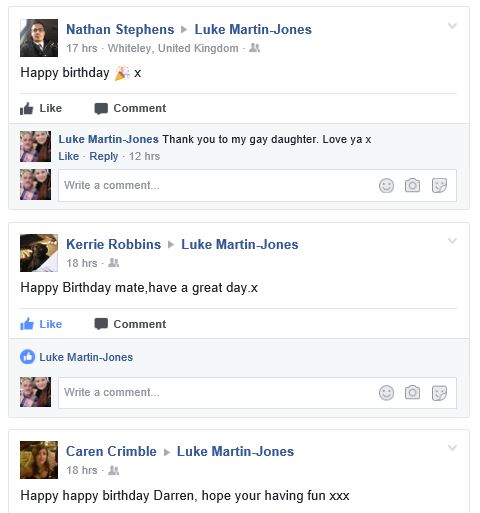This screenshot has height=513, width=480.
Task: Click sticker icon in Nathan's post comment box
Action: [439, 186]
